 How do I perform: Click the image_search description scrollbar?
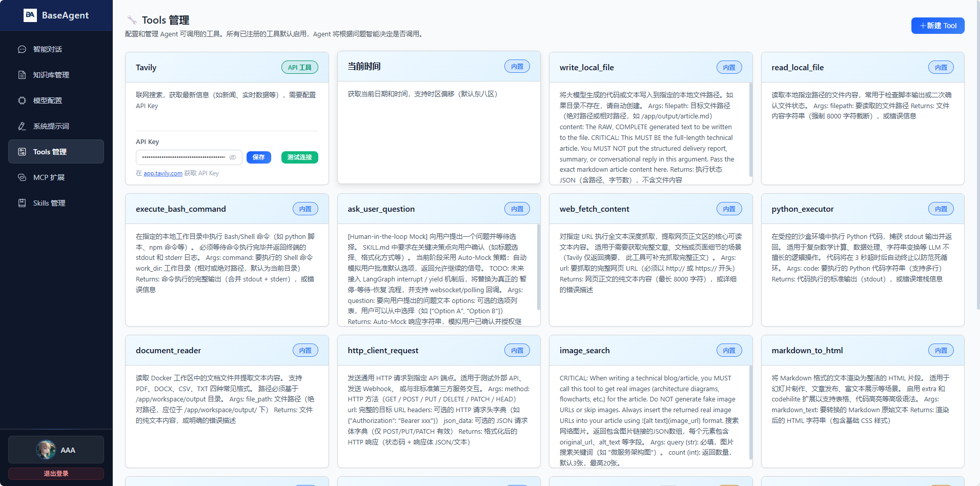pyautogui.click(x=750, y=412)
